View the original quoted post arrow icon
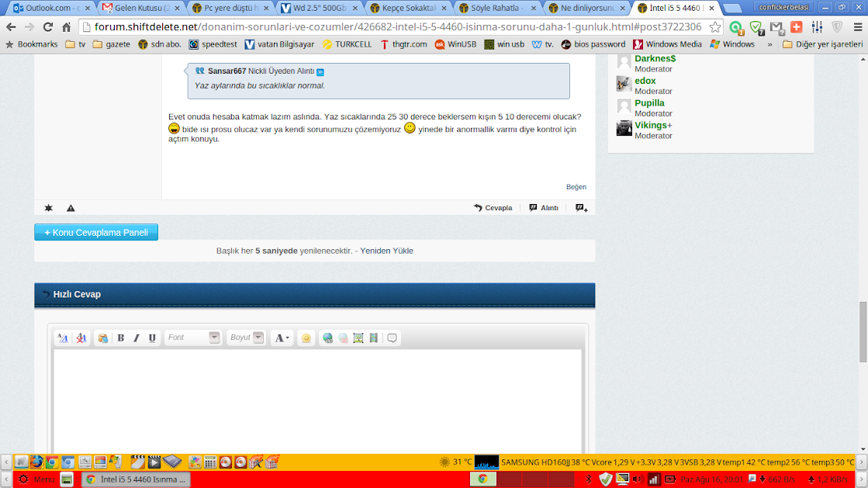Screen dimensions: 868x488 tap(320, 72)
